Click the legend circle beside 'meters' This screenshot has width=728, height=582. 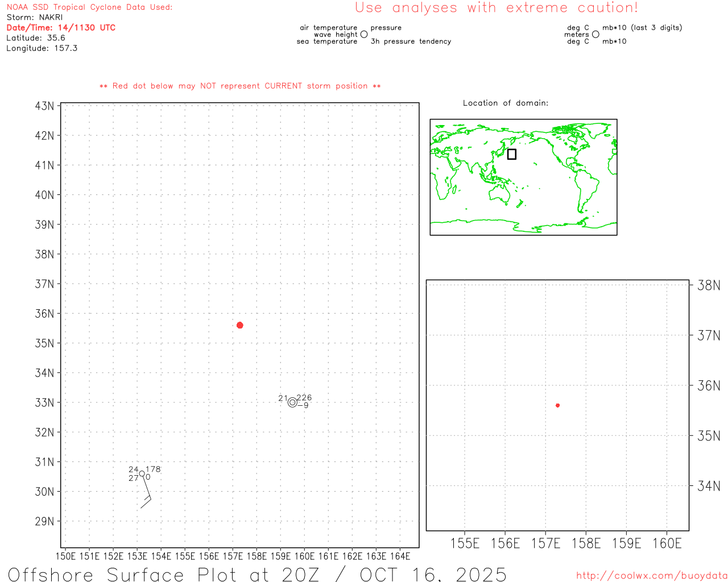(x=595, y=34)
